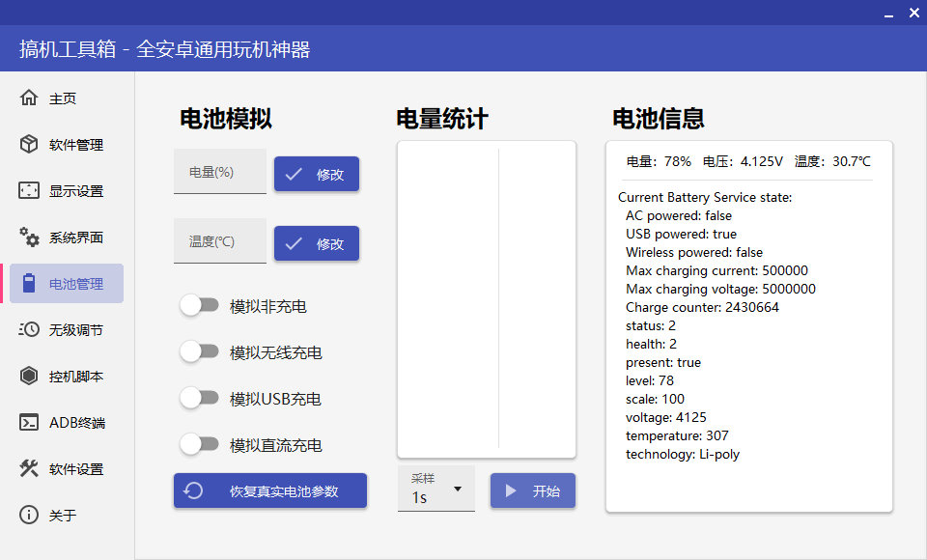Click the 恢复真实电池参数 button

pos(270,490)
